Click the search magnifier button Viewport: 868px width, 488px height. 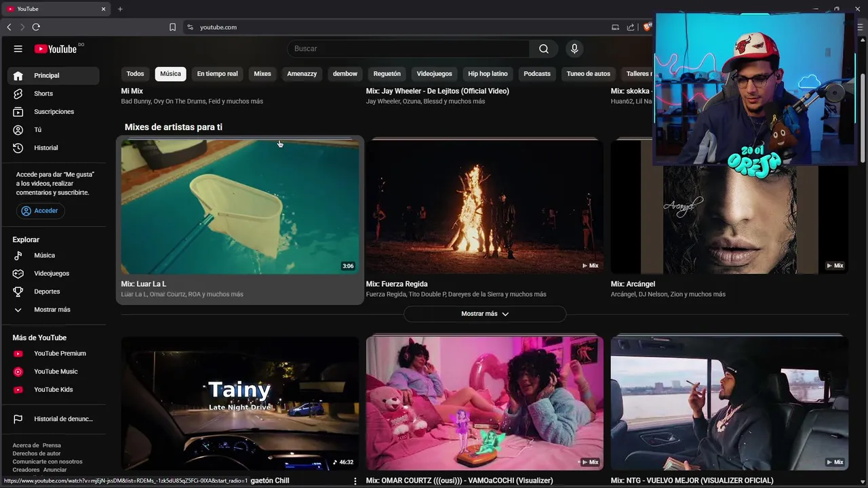click(544, 49)
